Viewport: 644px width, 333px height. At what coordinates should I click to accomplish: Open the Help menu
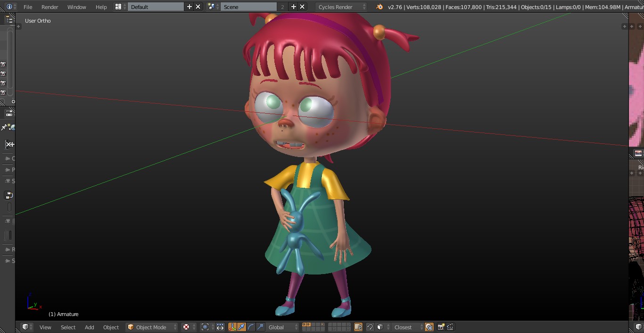(101, 7)
